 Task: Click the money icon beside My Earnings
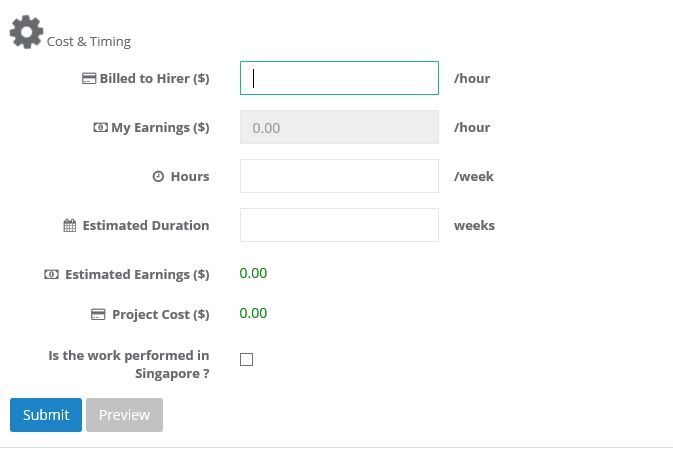[100, 127]
